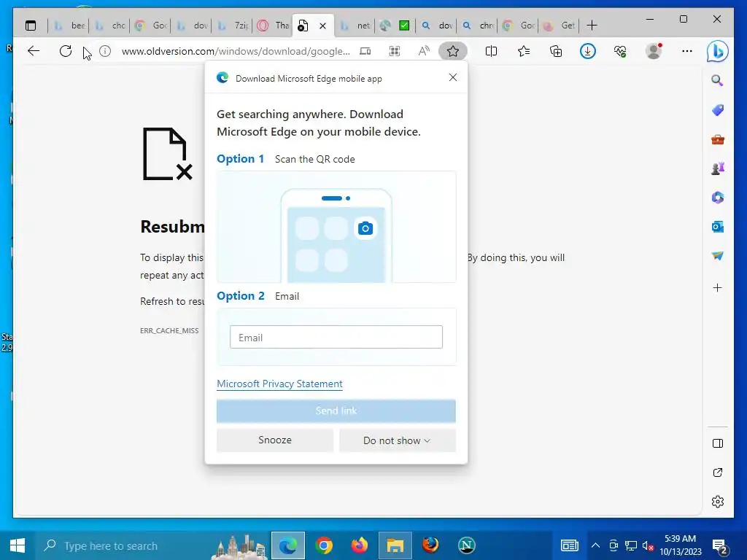Open sidebar settings gear
This screenshot has height=560, width=747.
coord(718,502)
